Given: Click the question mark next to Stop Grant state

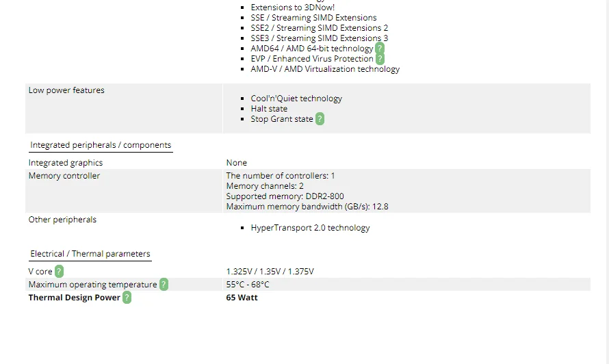Looking at the screenshot, I should tap(320, 119).
